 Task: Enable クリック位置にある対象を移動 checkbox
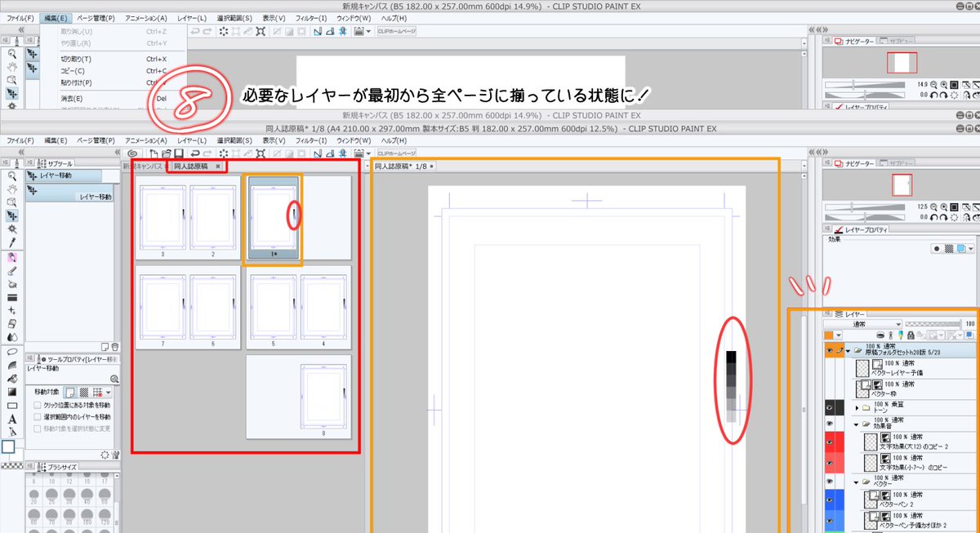coord(37,405)
